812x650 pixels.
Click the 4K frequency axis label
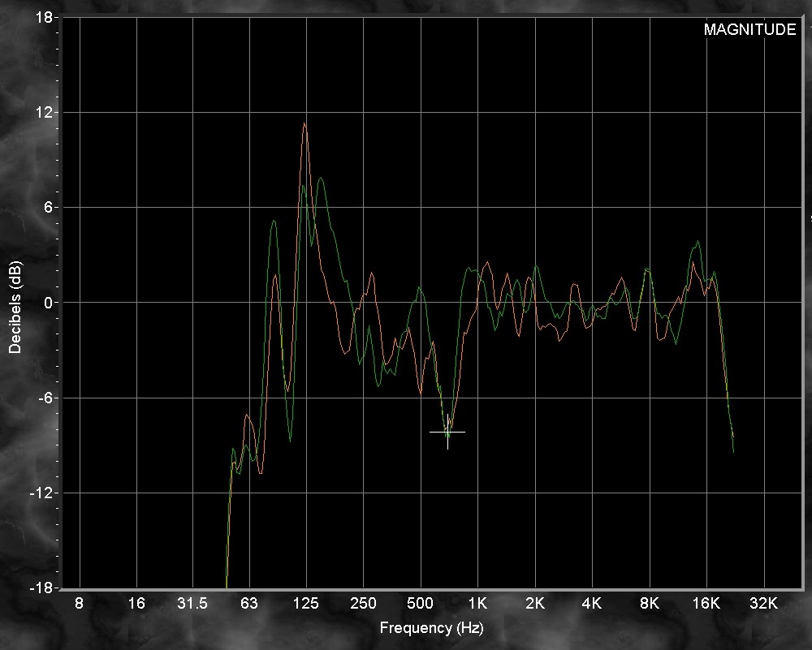point(592,604)
